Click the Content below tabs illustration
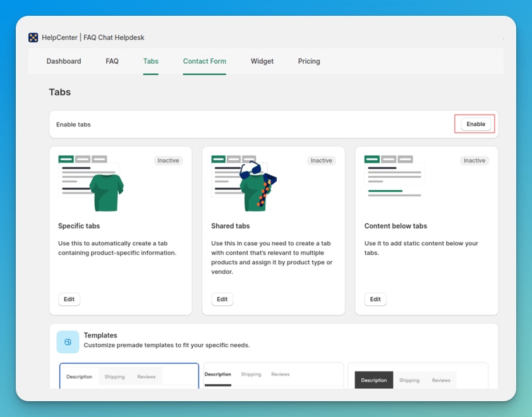532x417 pixels. [x=395, y=177]
